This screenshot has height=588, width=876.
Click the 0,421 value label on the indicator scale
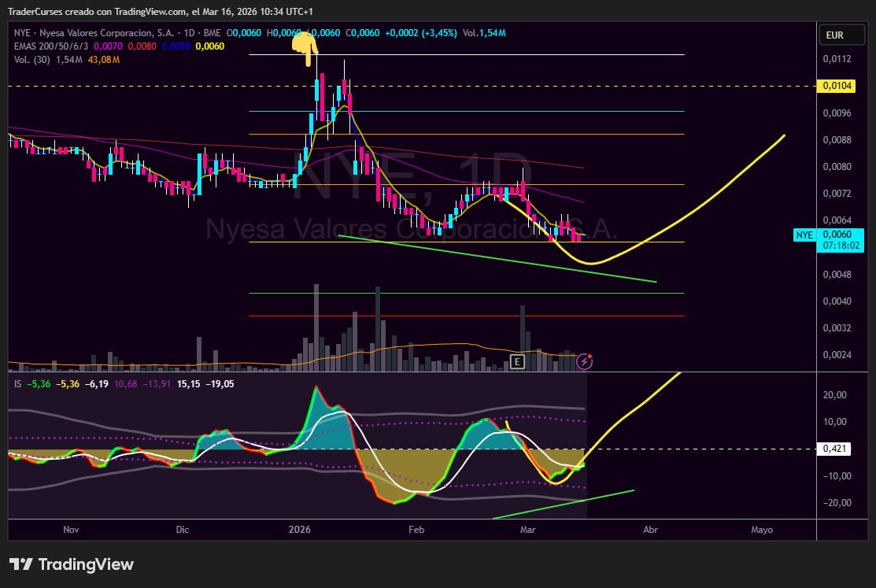(836, 449)
